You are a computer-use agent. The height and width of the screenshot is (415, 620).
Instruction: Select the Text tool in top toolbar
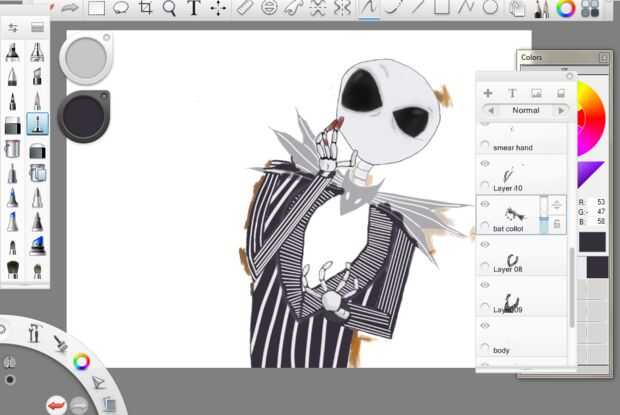194,8
